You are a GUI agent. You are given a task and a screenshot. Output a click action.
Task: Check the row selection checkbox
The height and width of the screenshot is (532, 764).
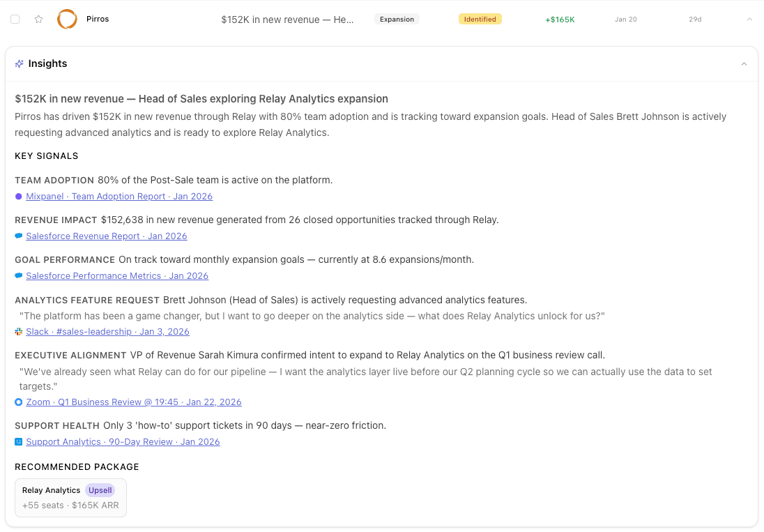[x=15, y=19]
